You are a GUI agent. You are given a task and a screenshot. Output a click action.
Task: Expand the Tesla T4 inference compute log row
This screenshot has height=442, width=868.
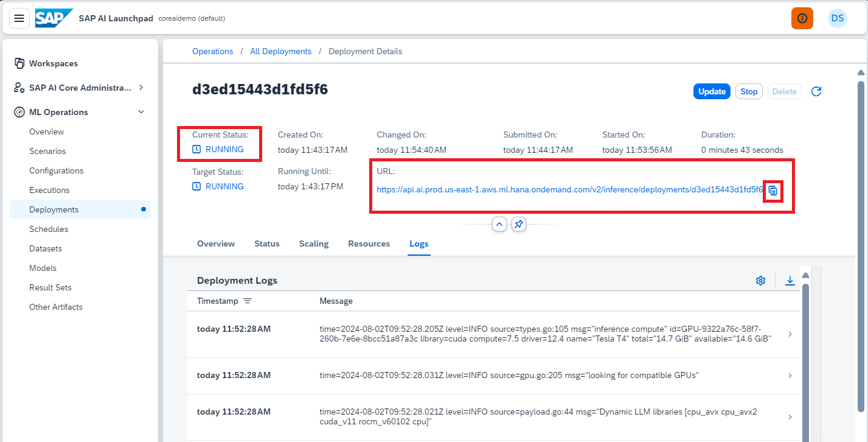(x=790, y=334)
